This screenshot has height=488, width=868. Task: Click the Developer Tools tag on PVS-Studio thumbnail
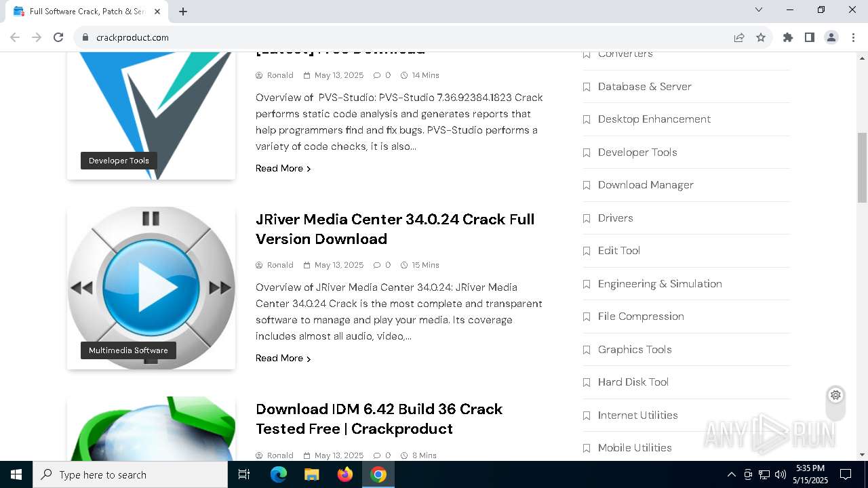tap(119, 161)
